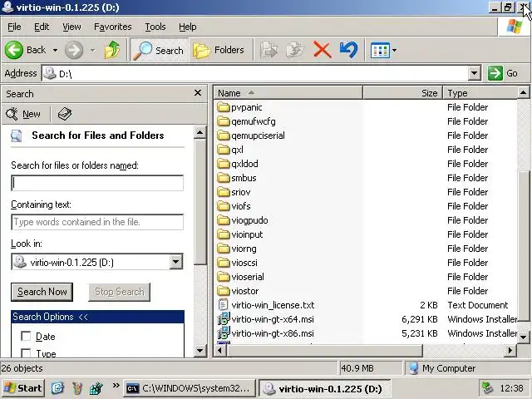532x399 pixels.
Task: Enable the Date search option checkbox
Action: 26,336
